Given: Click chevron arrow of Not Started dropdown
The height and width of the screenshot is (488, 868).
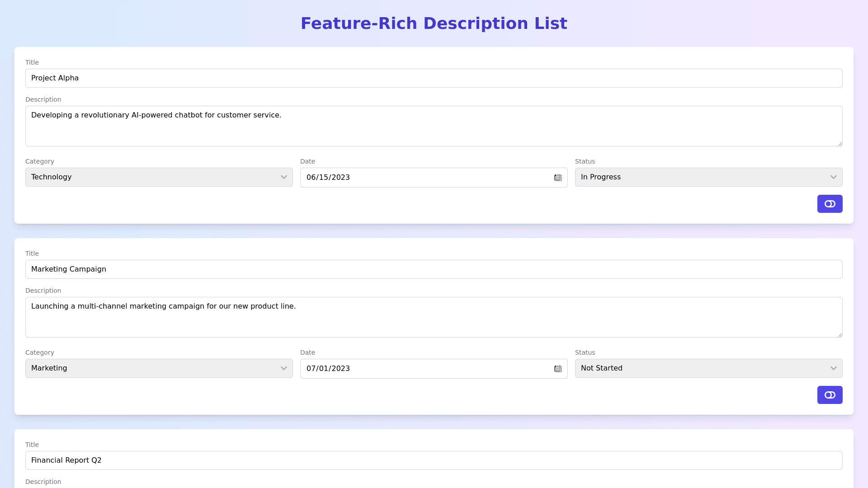Looking at the screenshot, I should pyautogui.click(x=833, y=368).
